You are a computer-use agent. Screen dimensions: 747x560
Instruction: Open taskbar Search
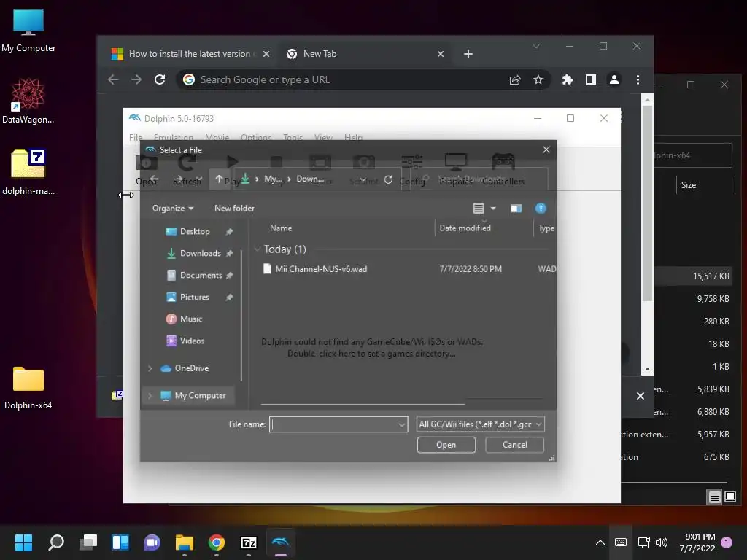55,542
